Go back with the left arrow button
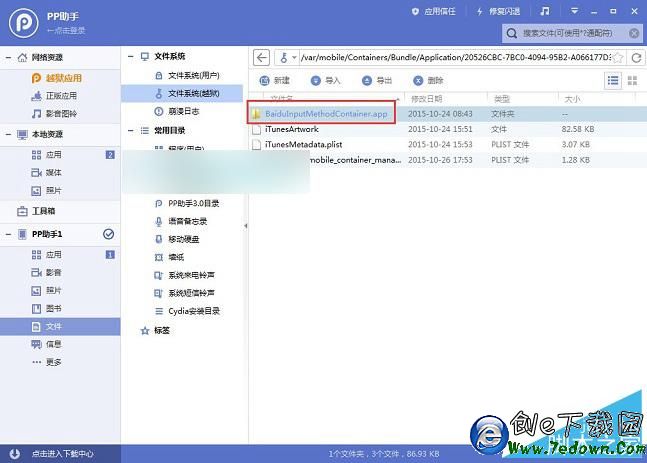The height and width of the screenshot is (463, 647). pos(261,57)
